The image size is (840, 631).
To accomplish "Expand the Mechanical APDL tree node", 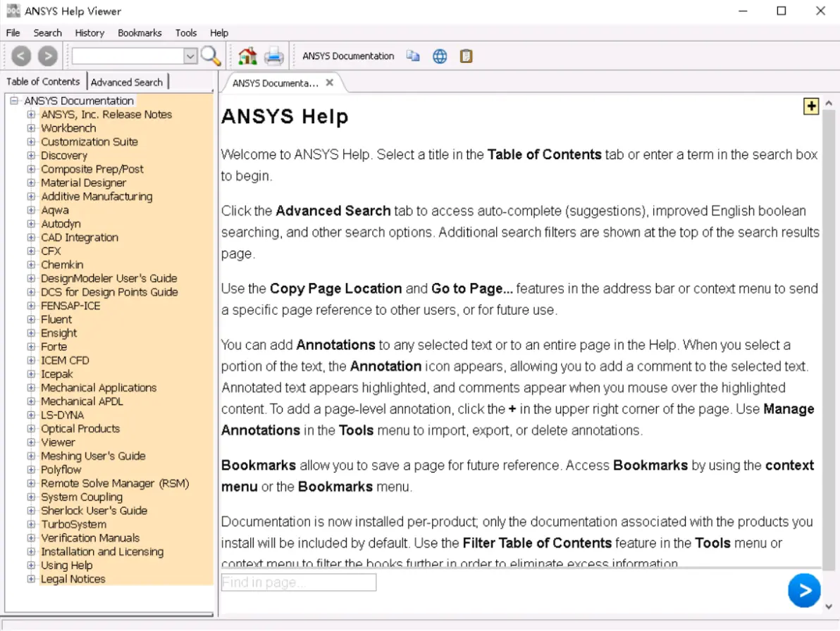I will [31, 401].
